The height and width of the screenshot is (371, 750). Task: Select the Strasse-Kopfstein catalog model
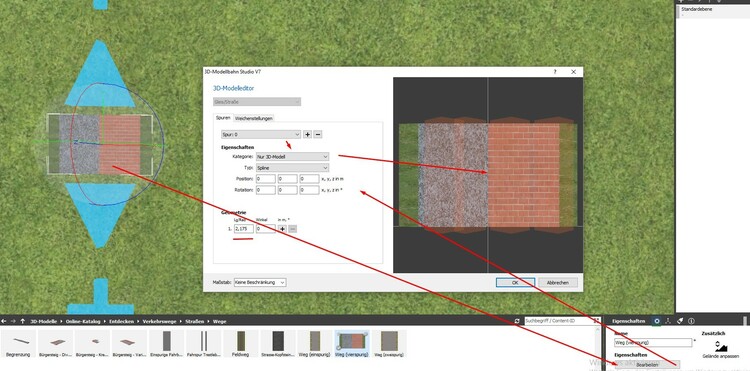tap(278, 344)
